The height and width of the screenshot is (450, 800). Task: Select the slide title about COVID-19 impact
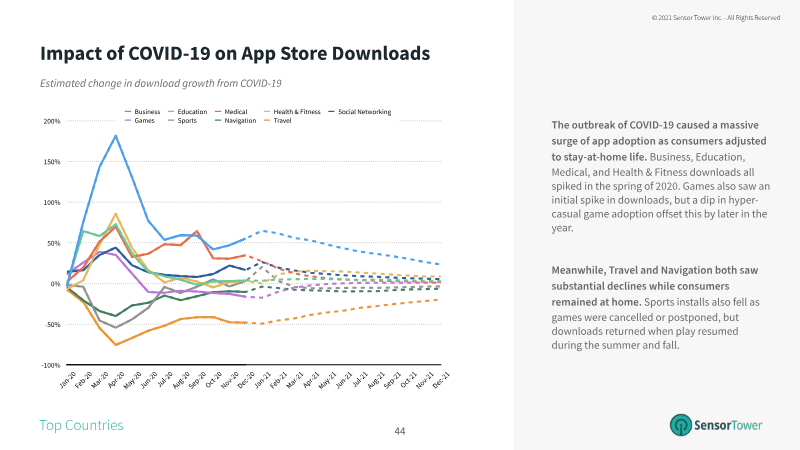[235, 52]
